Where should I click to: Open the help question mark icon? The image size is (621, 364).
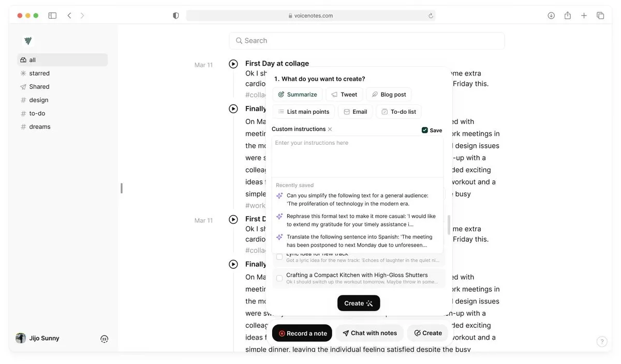[x=602, y=341]
